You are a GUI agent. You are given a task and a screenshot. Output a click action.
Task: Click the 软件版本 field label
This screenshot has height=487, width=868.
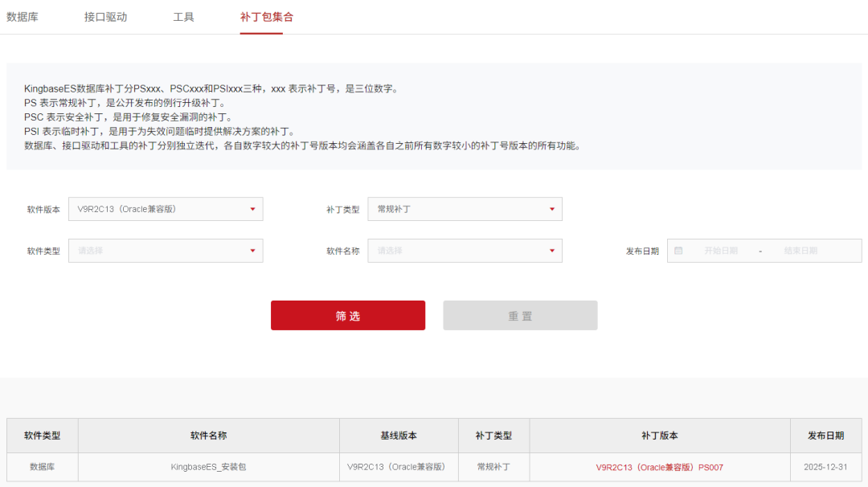(x=43, y=210)
